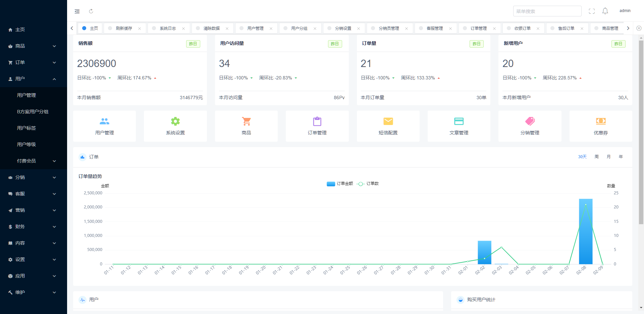
Task: Open the admin user menu
Action: 625,11
